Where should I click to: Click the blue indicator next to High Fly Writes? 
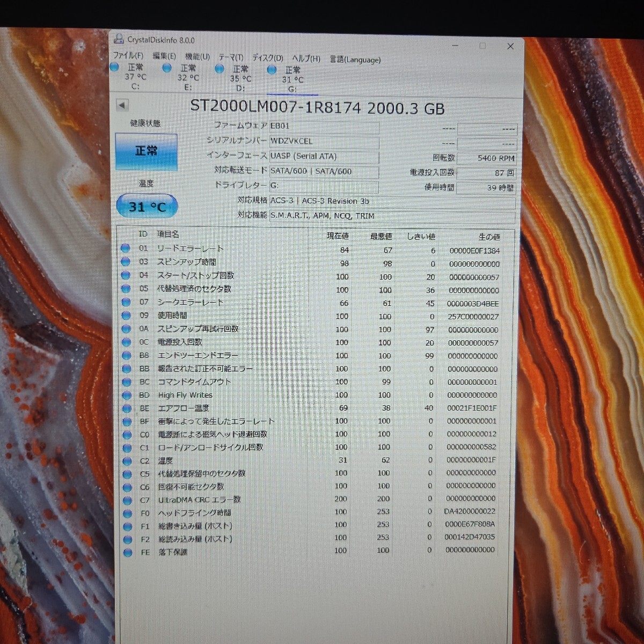127,395
